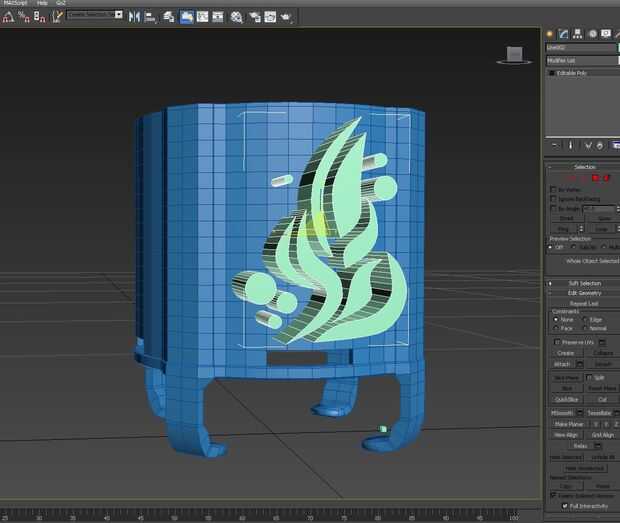Click the QuickSlice button
This screenshot has height=523, width=620.
click(x=567, y=399)
